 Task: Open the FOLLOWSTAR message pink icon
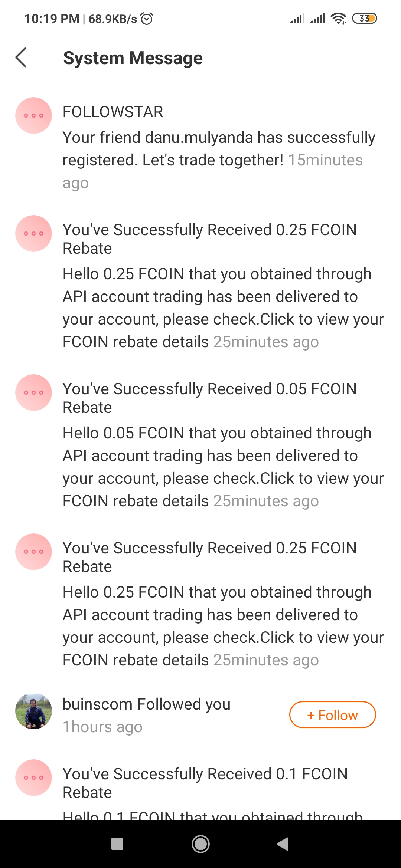click(x=33, y=115)
